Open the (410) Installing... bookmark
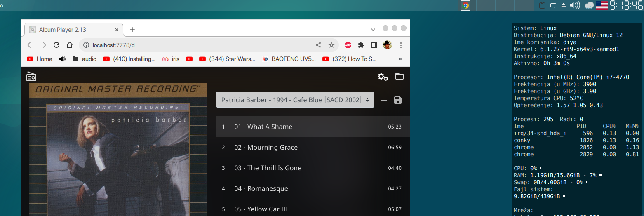This screenshot has width=644, height=216. click(x=129, y=59)
